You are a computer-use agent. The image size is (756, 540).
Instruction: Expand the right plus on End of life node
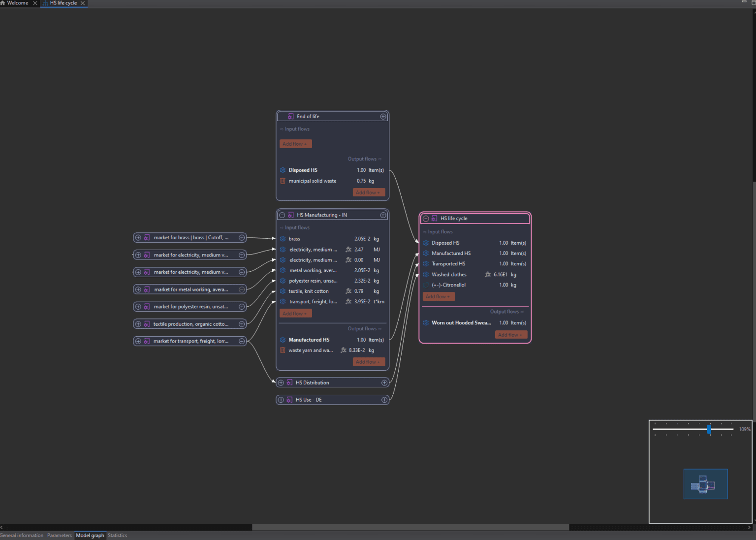[x=383, y=117]
